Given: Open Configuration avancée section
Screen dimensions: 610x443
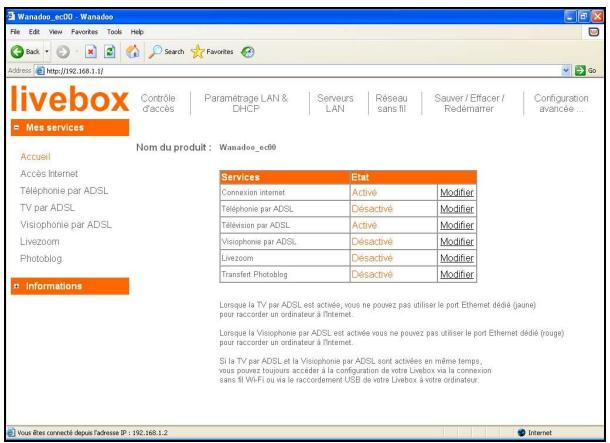Looking at the screenshot, I should (561, 103).
